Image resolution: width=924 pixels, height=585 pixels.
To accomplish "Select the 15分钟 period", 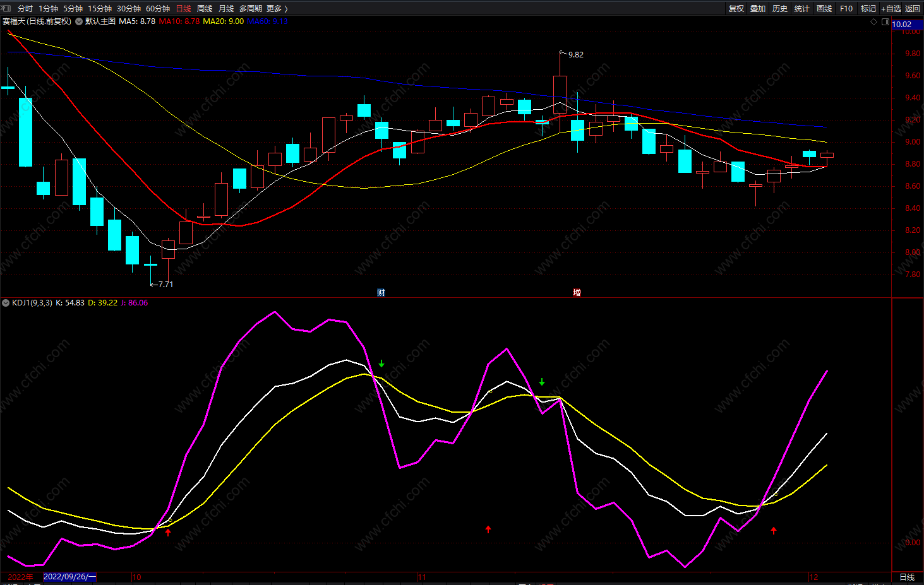I will [100, 8].
